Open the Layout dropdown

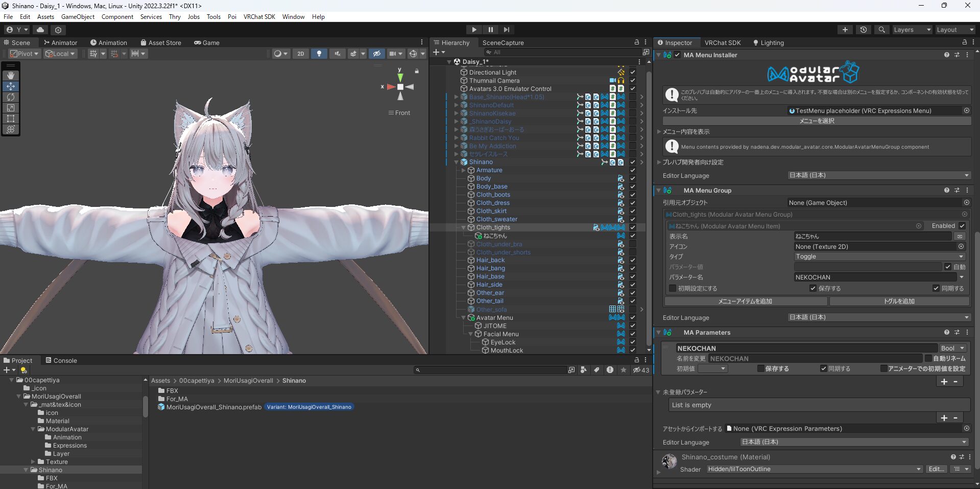click(955, 30)
